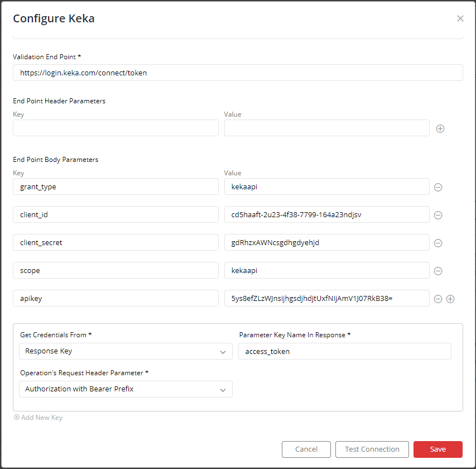Select the empty header Value input field
This screenshot has width=476, height=469.
pyautogui.click(x=326, y=128)
